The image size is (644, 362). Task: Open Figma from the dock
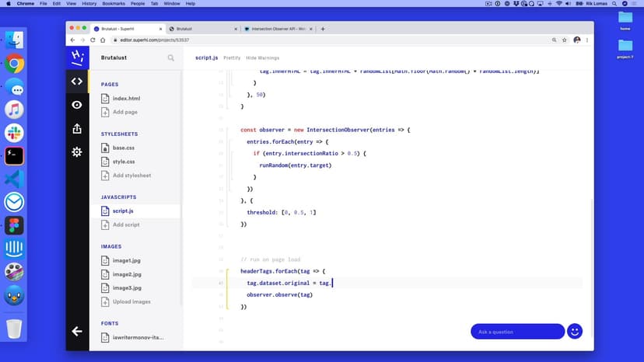click(x=14, y=225)
